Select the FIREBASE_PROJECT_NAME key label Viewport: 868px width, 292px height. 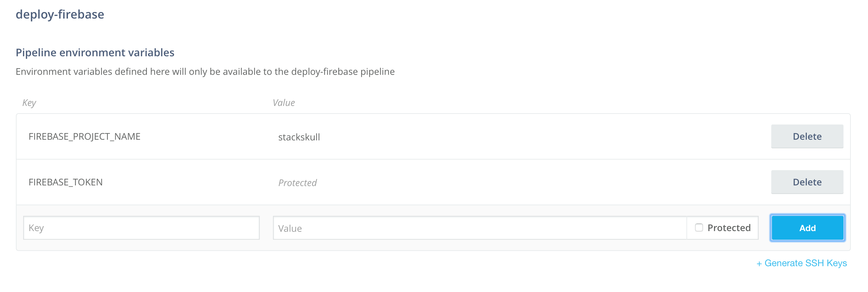(x=84, y=136)
